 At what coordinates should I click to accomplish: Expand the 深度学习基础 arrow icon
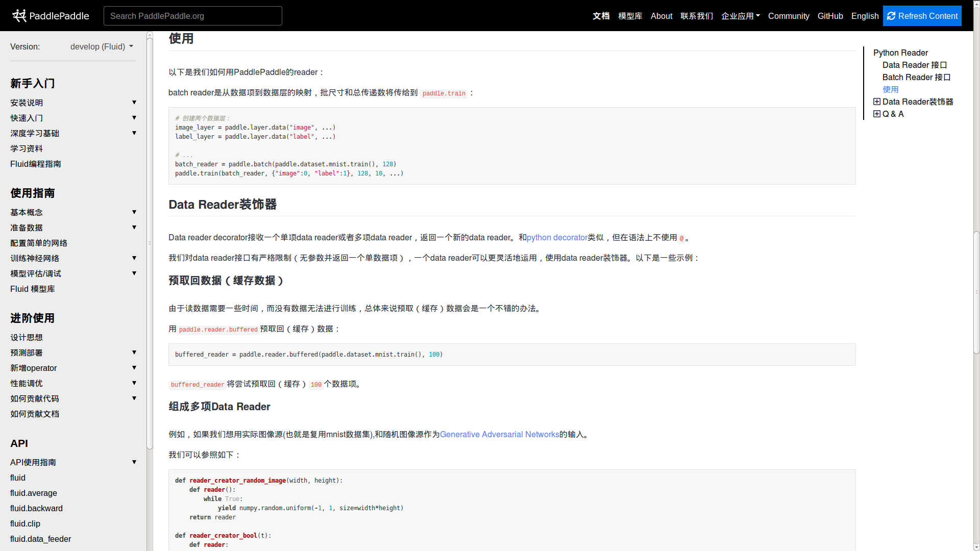[134, 133]
